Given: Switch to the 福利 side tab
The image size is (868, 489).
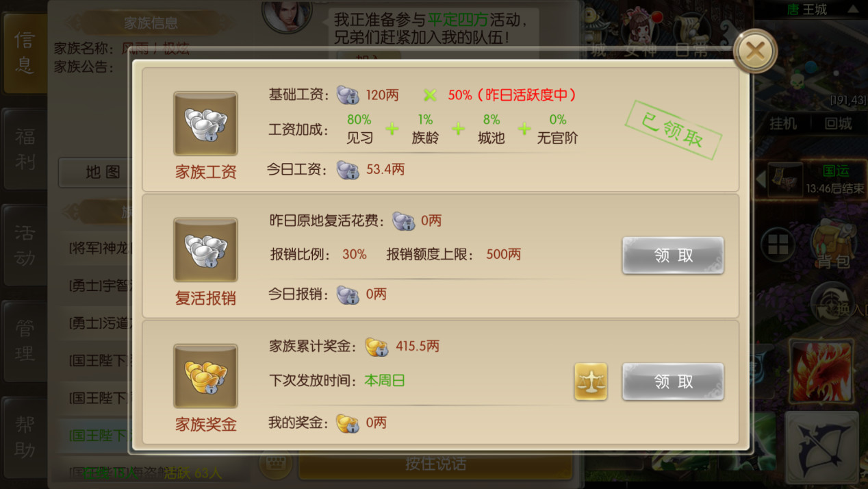Looking at the screenshot, I should click(x=25, y=149).
